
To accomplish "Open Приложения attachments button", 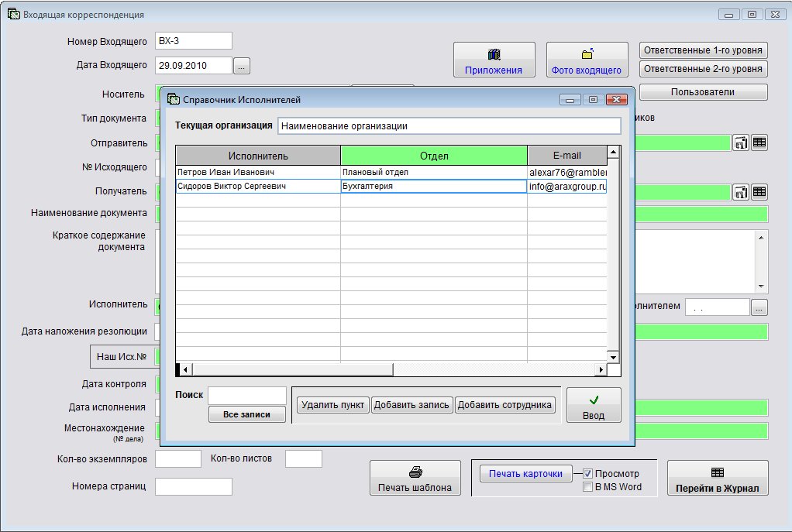I will 494,60.
